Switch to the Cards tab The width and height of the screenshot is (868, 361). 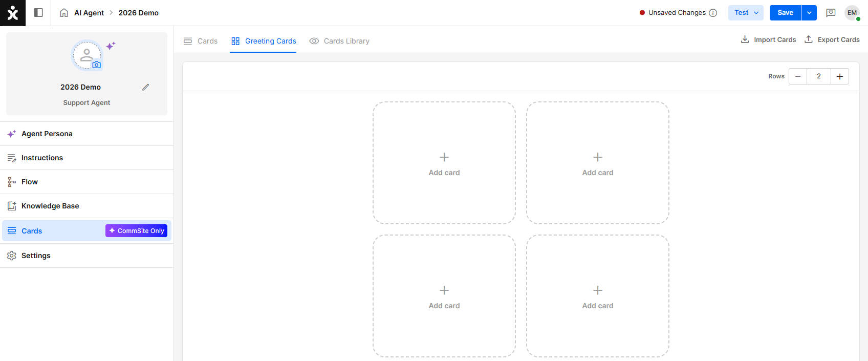[201, 41]
